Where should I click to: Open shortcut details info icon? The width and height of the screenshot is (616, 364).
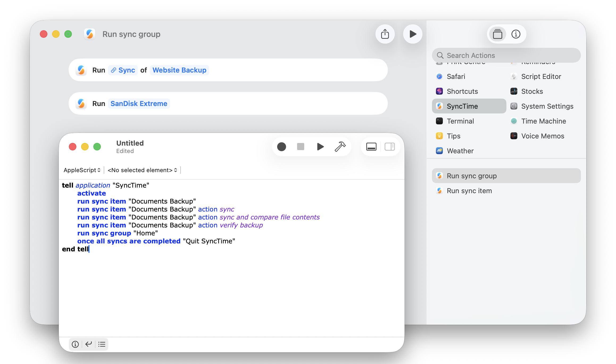pos(516,34)
